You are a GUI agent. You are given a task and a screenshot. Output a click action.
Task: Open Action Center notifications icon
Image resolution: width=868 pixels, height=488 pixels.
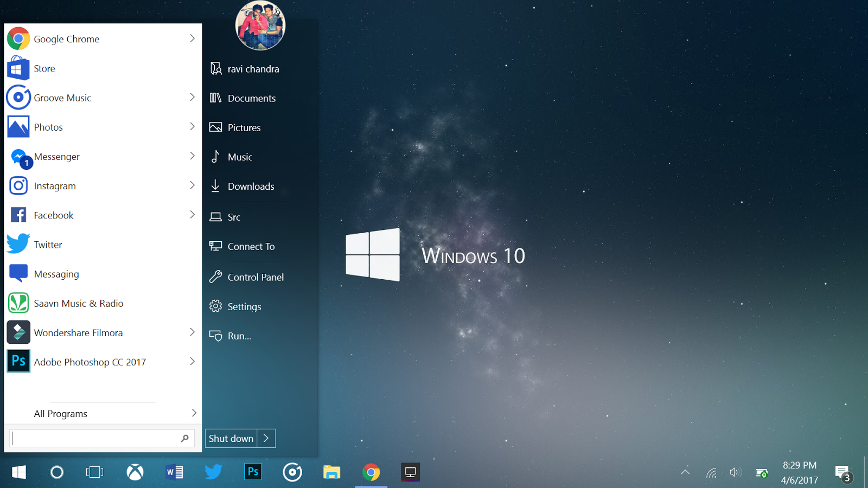(x=844, y=474)
